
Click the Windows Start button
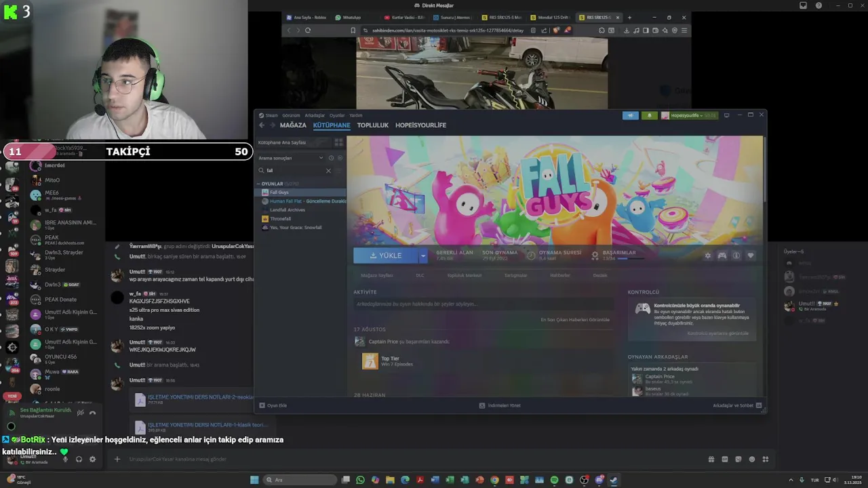click(254, 480)
